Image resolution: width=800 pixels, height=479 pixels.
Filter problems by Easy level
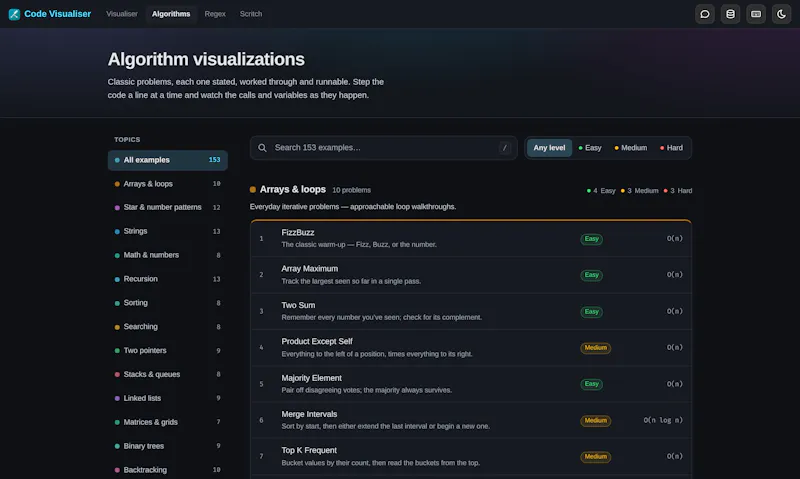click(x=590, y=148)
